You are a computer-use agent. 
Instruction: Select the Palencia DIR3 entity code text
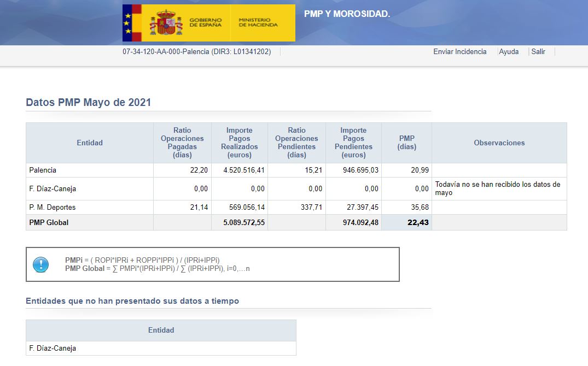[196, 52]
